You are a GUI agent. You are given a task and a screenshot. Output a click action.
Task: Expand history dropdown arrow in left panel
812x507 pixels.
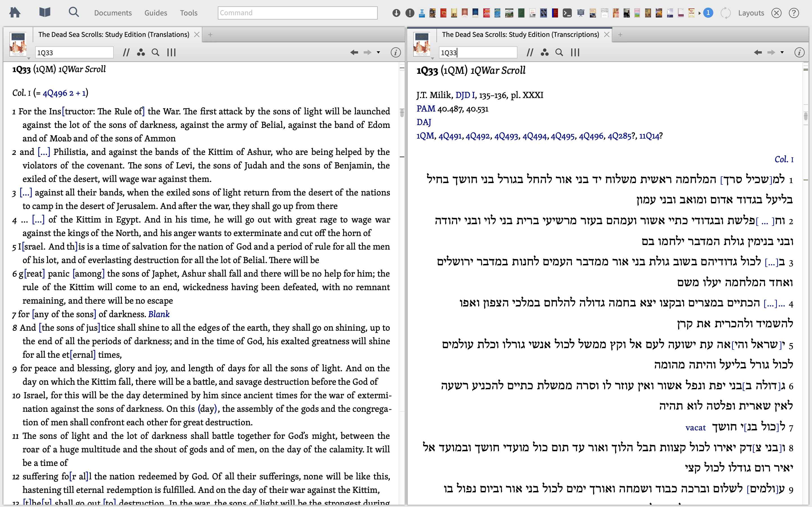pyautogui.click(x=378, y=52)
